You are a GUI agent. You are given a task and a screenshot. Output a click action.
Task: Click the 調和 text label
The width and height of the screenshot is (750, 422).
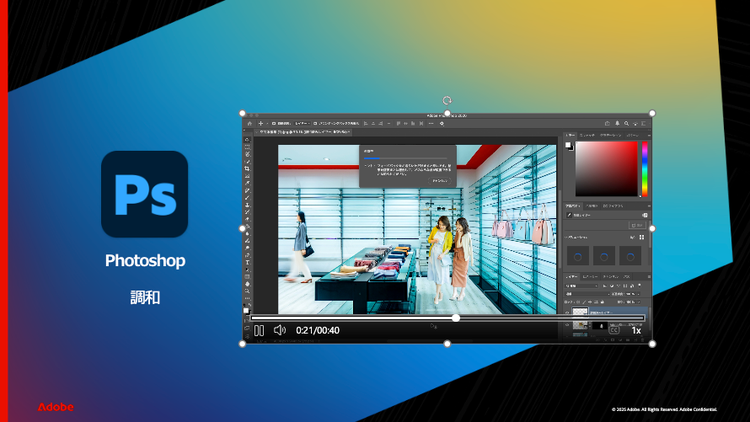tap(145, 297)
